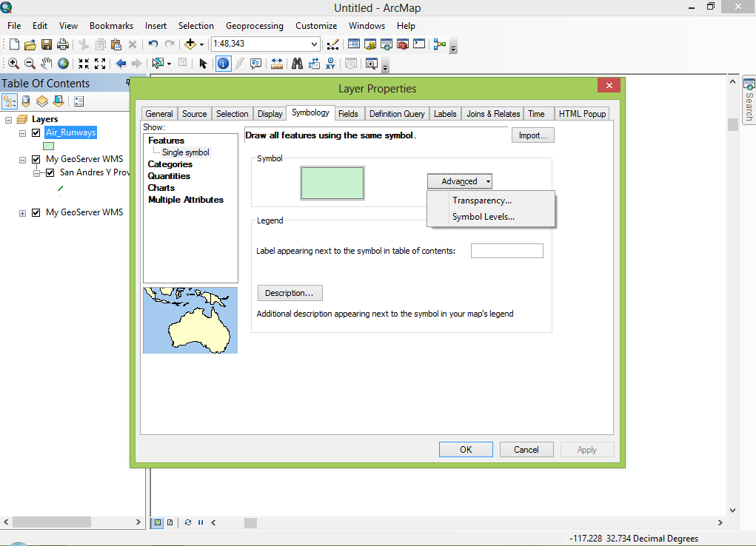Toggle checkbox of expanded My GeoServer WMS
This screenshot has height=546, width=756.
[36, 159]
